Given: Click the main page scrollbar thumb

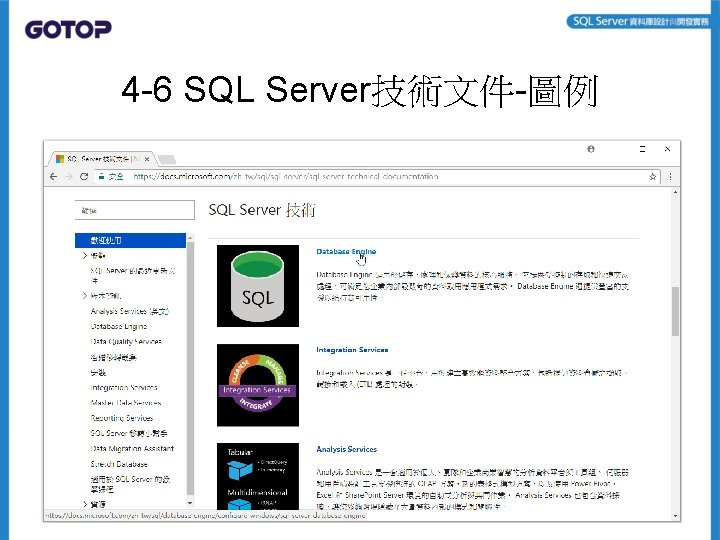Looking at the screenshot, I should (675, 311).
